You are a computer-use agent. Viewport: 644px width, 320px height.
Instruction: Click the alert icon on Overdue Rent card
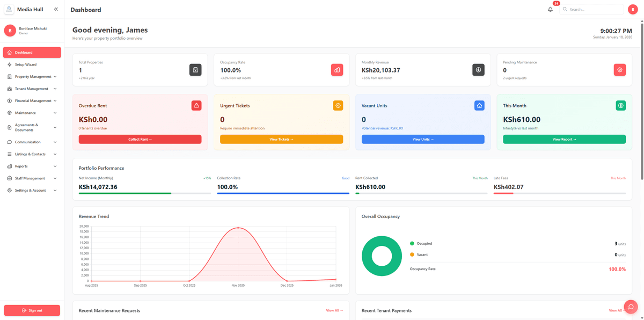click(x=196, y=105)
